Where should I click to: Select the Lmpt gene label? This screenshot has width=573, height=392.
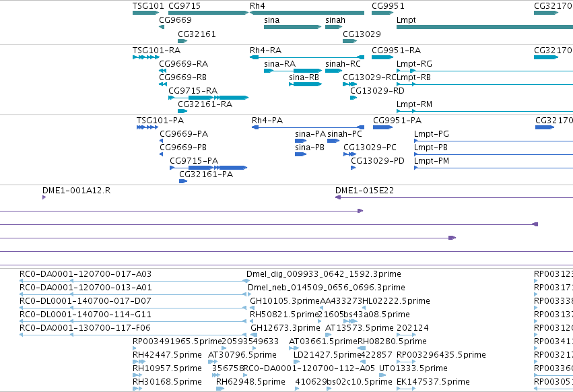click(x=407, y=20)
